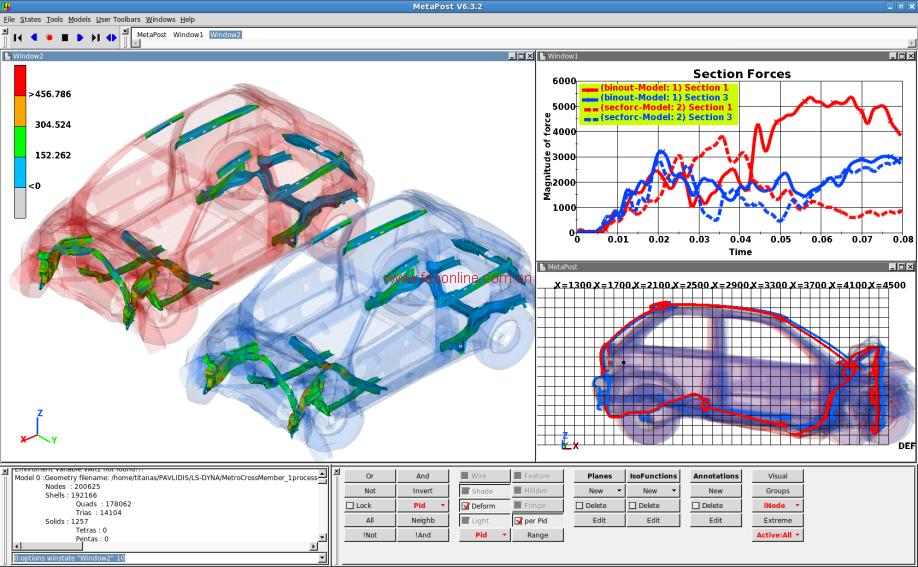Viewport: 918px width, 567px height.
Task: Click the small scroll-left arrow under the MetaPost tab
Action: click(x=136, y=43)
